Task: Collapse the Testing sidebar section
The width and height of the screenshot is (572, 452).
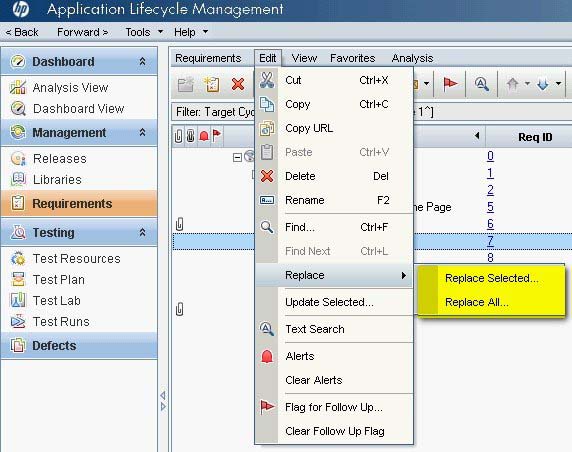Action: (x=143, y=232)
